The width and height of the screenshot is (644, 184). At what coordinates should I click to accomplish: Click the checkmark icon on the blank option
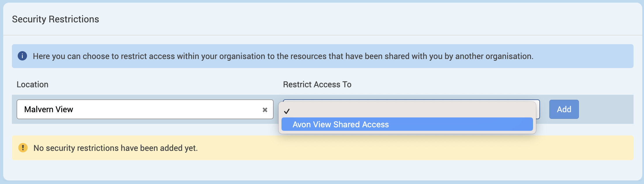click(287, 111)
